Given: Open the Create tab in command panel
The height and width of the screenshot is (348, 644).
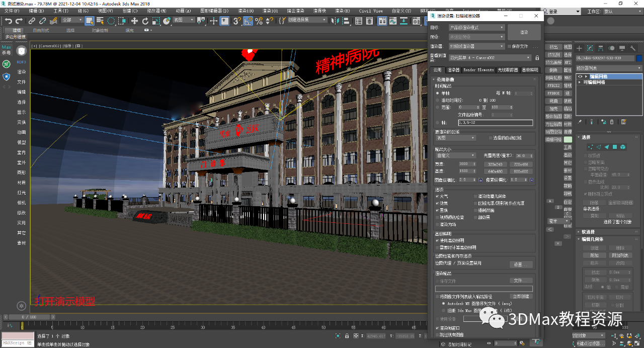Looking at the screenshot, I should 580,48.
